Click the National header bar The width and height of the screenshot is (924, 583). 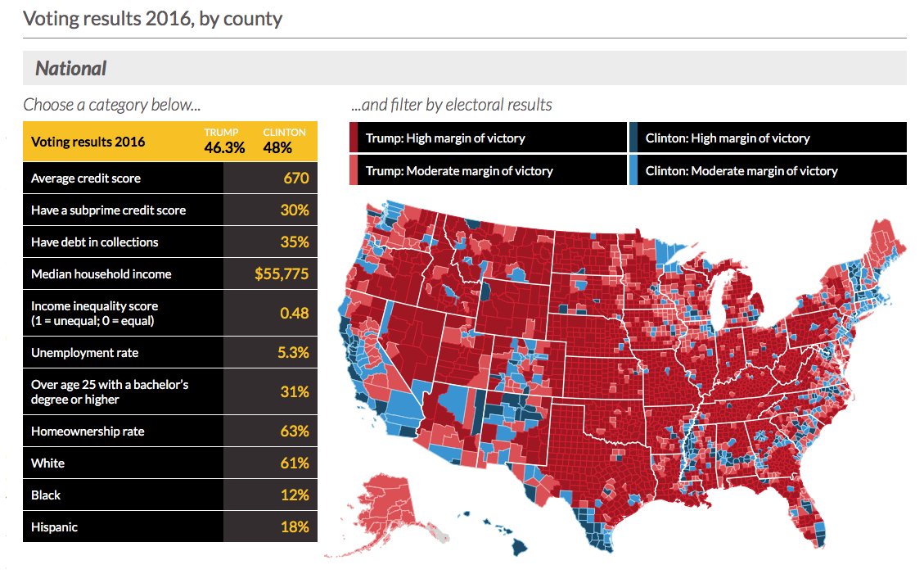464,68
